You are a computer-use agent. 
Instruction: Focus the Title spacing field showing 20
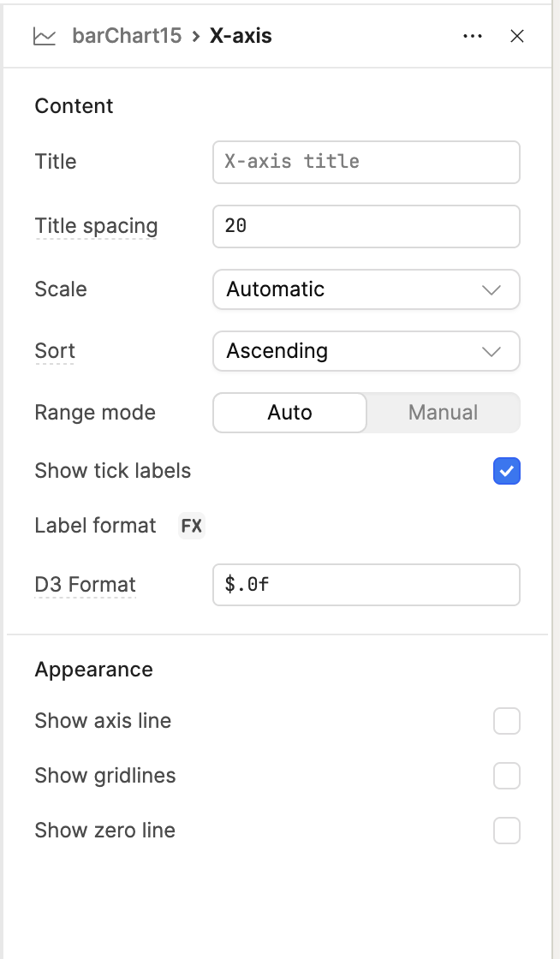click(366, 226)
